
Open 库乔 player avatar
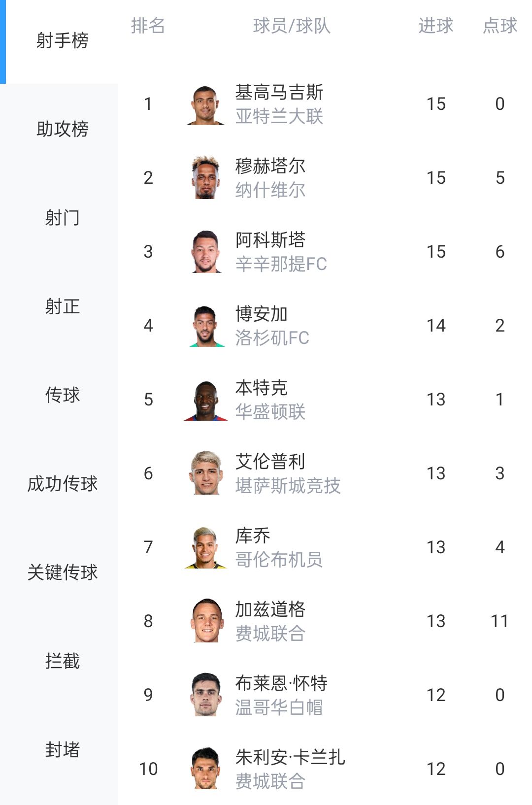[206, 547]
